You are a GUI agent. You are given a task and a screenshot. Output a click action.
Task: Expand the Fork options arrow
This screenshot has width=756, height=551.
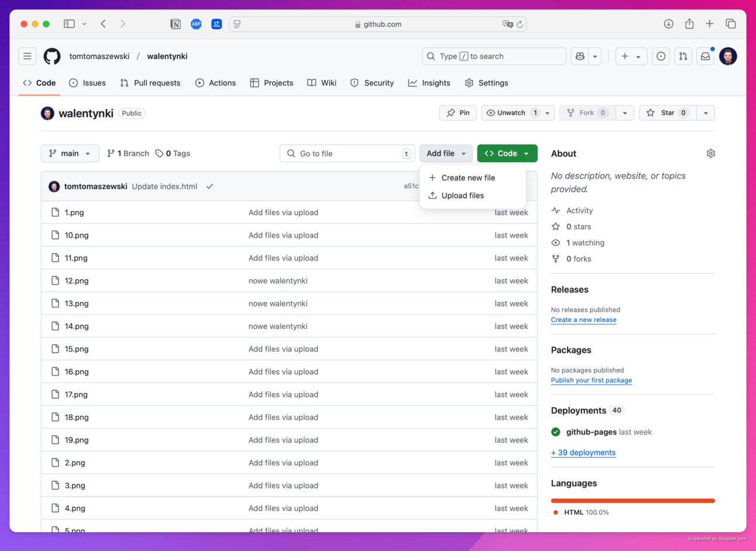(x=624, y=112)
